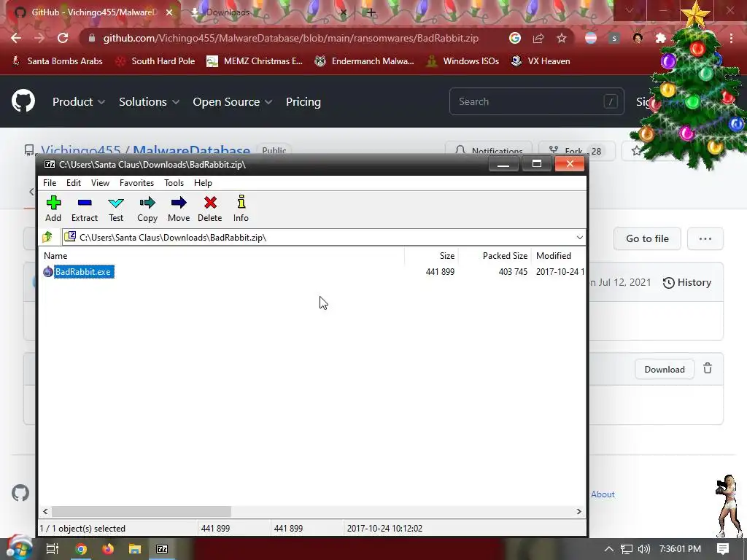This screenshot has height=560, width=747.
Task: Close the GitHub browser tab
Action: (169, 12)
